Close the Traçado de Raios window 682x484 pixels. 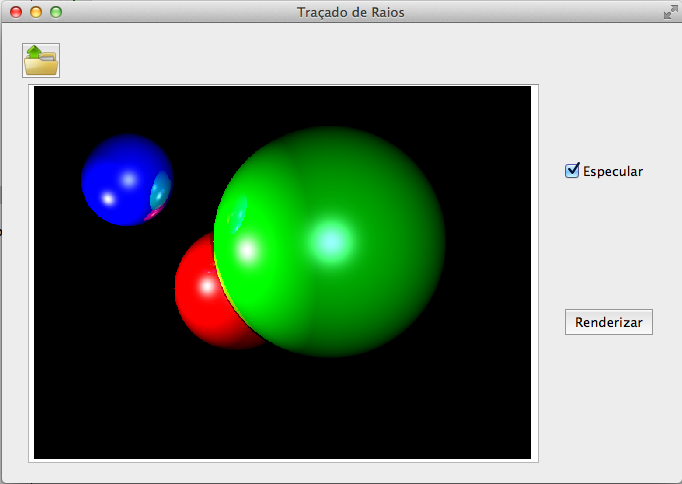[16, 12]
